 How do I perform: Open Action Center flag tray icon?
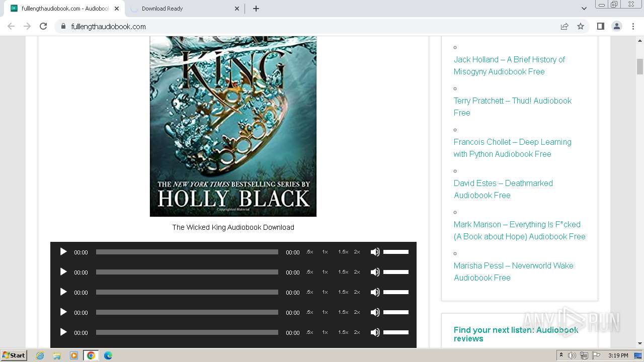pyautogui.click(x=596, y=355)
